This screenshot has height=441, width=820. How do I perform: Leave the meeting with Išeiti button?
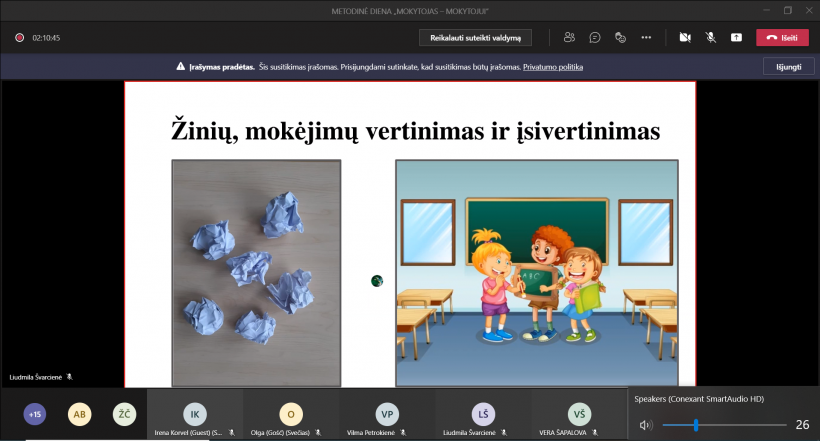(782, 37)
